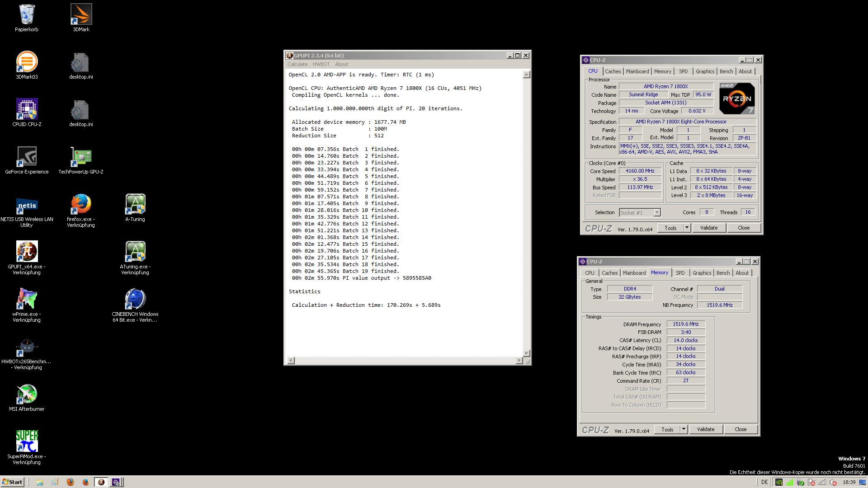This screenshot has height=488, width=868.
Task: Click the PI value output line
Action: click(x=361, y=278)
